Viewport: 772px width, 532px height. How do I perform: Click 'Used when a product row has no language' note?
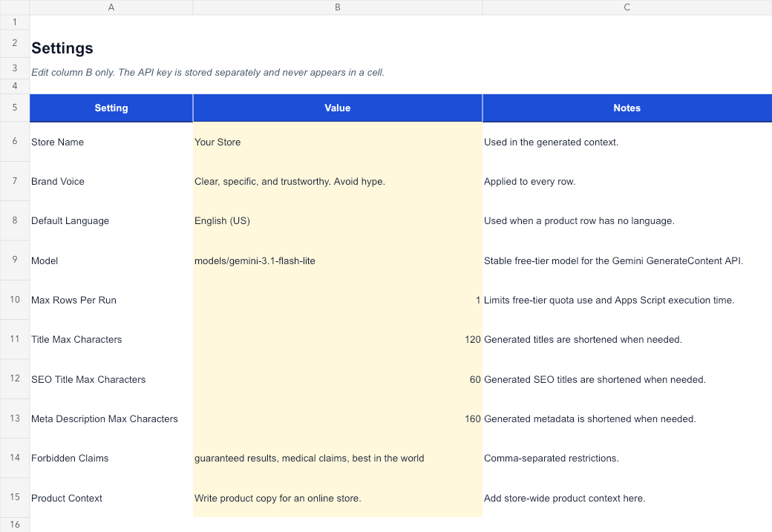579,221
